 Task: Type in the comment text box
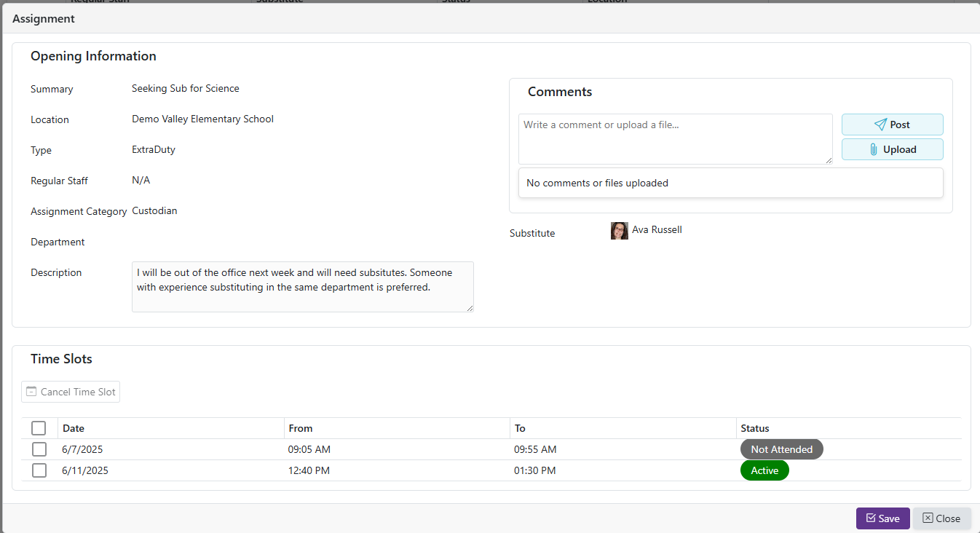coord(675,139)
